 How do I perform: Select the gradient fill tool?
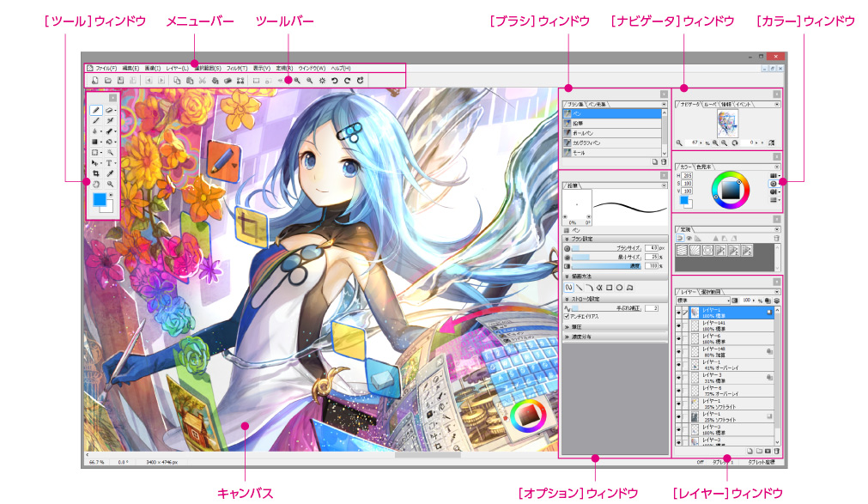point(94,142)
